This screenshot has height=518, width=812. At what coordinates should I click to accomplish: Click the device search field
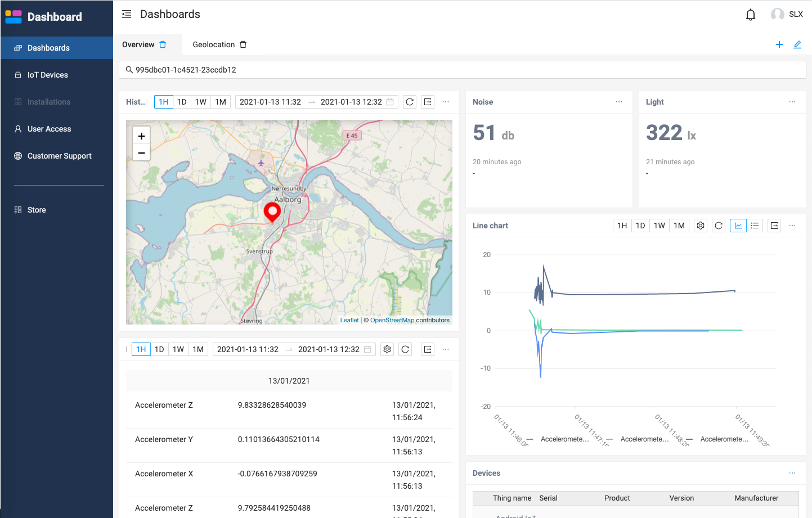pyautogui.click(x=461, y=70)
